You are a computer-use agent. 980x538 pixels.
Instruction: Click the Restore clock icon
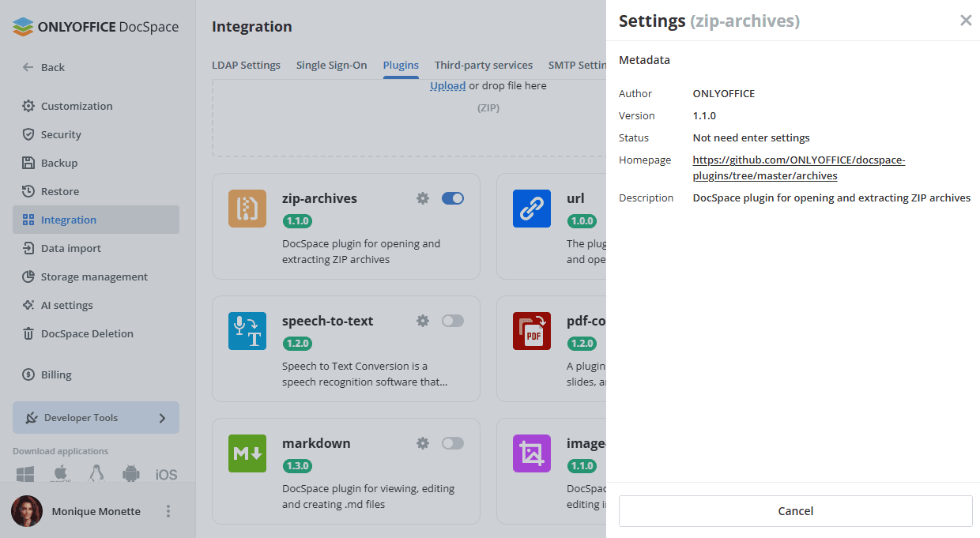[x=28, y=191]
